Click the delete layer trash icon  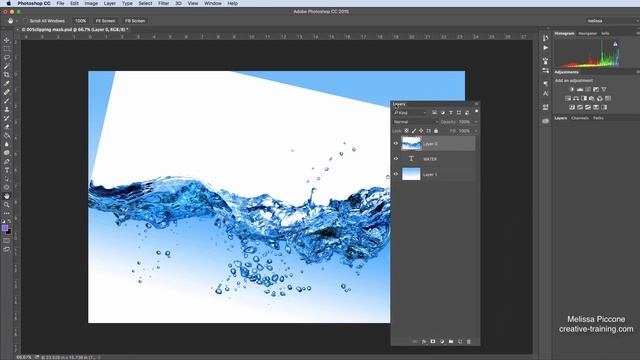coord(469,342)
